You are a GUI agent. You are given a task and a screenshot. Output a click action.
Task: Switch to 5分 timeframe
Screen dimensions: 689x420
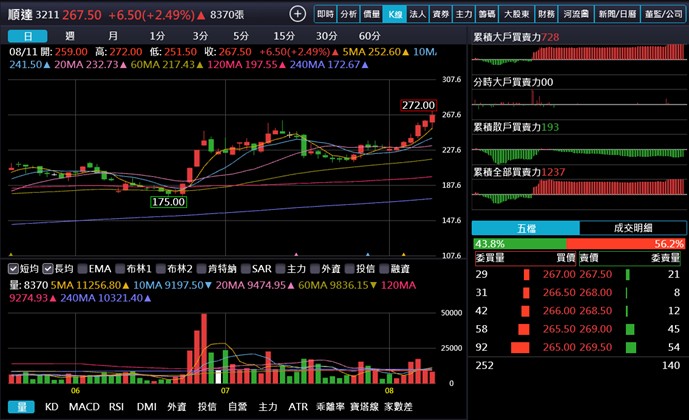240,36
